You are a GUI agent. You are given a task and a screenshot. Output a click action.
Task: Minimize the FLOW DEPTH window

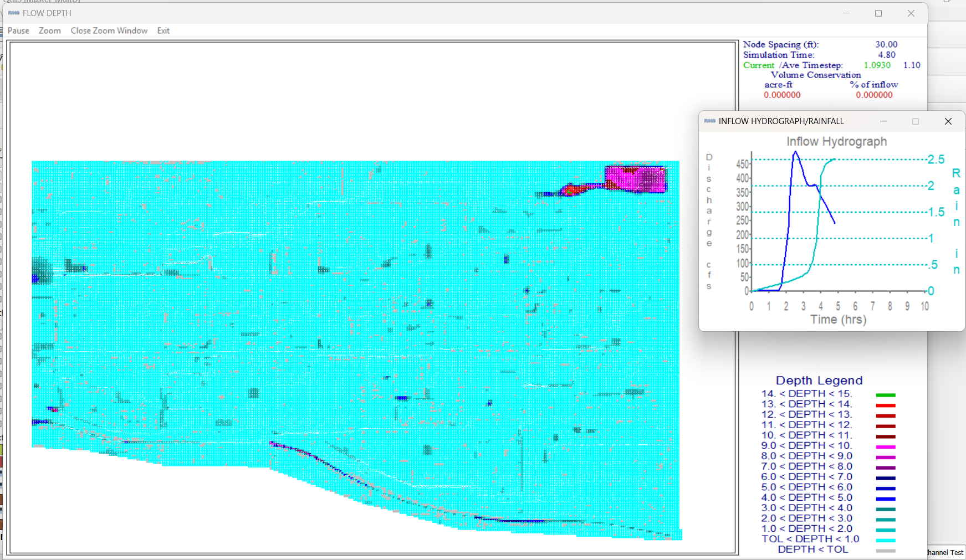click(846, 13)
